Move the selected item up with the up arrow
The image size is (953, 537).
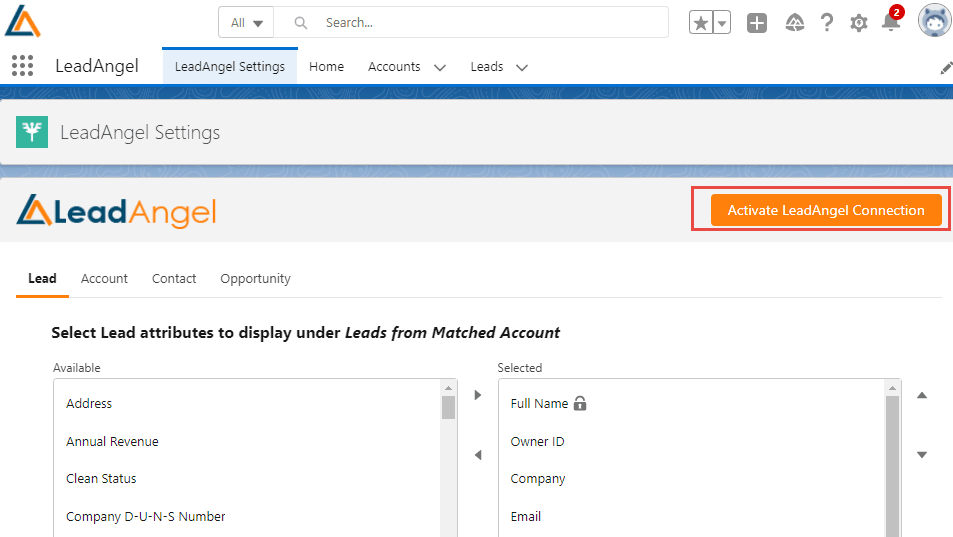921,395
